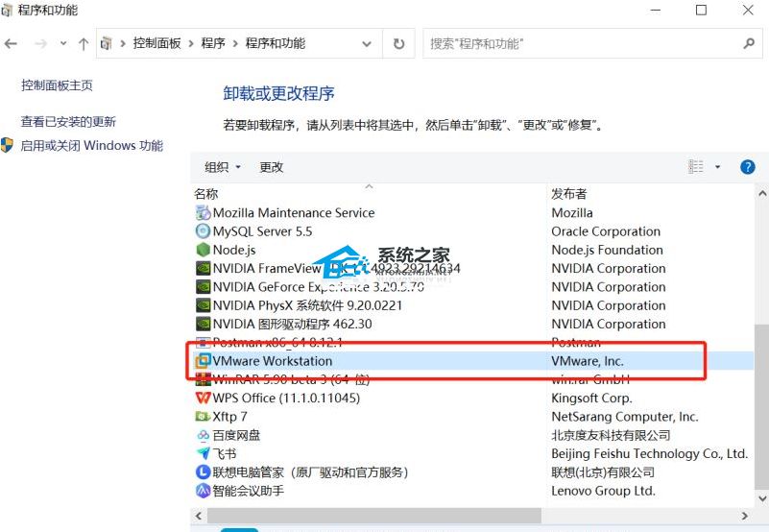Click the 更改 toolbar button
This screenshot has width=769, height=532.
(271, 167)
